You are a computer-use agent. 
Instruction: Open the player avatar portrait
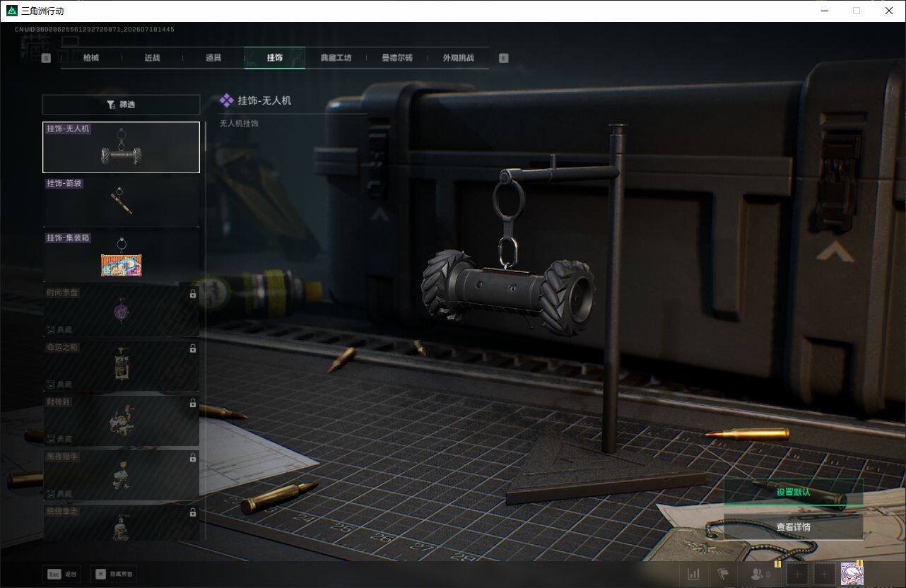point(852,574)
